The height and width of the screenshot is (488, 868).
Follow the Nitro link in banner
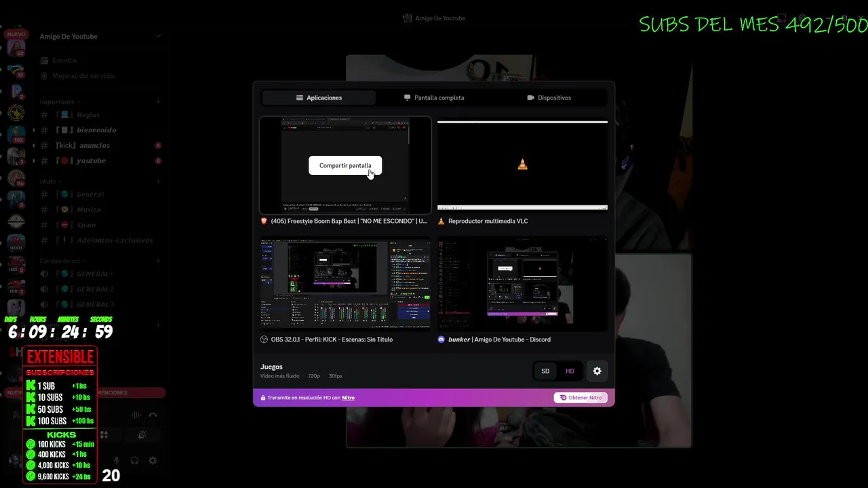348,398
